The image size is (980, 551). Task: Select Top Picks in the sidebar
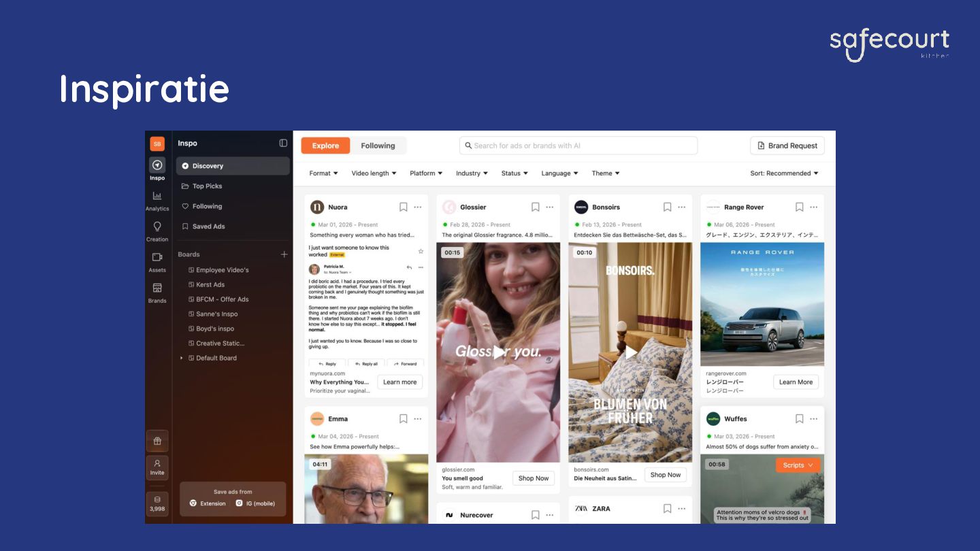(x=233, y=186)
